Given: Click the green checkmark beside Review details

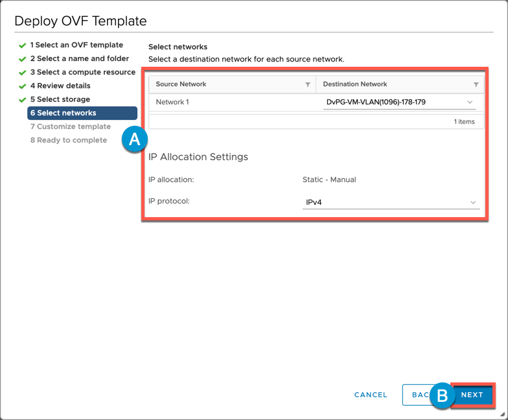Looking at the screenshot, I should pyautogui.click(x=22, y=86).
